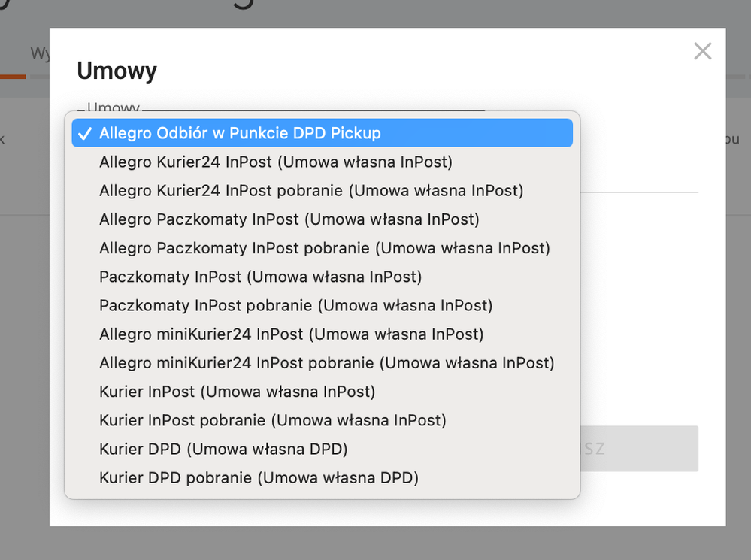Pick Allegro Kurier24 InPost pobranie option
The height and width of the screenshot is (560, 751).
click(323, 191)
